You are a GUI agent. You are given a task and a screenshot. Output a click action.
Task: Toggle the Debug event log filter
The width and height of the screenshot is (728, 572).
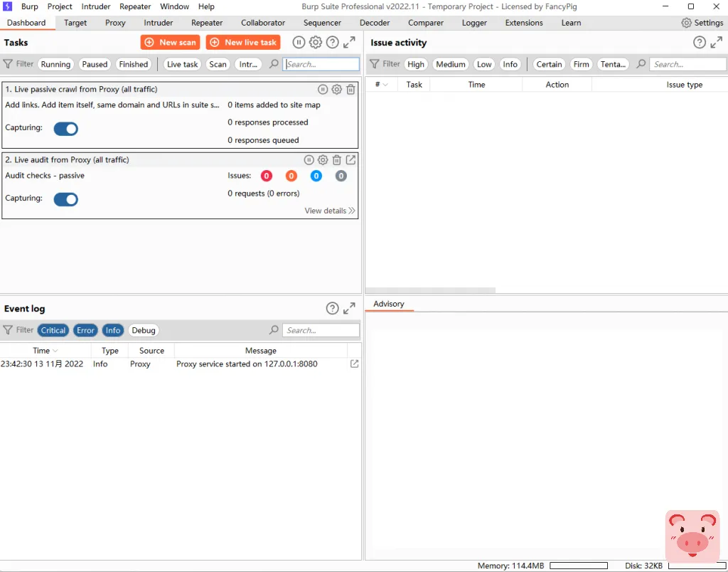144,330
